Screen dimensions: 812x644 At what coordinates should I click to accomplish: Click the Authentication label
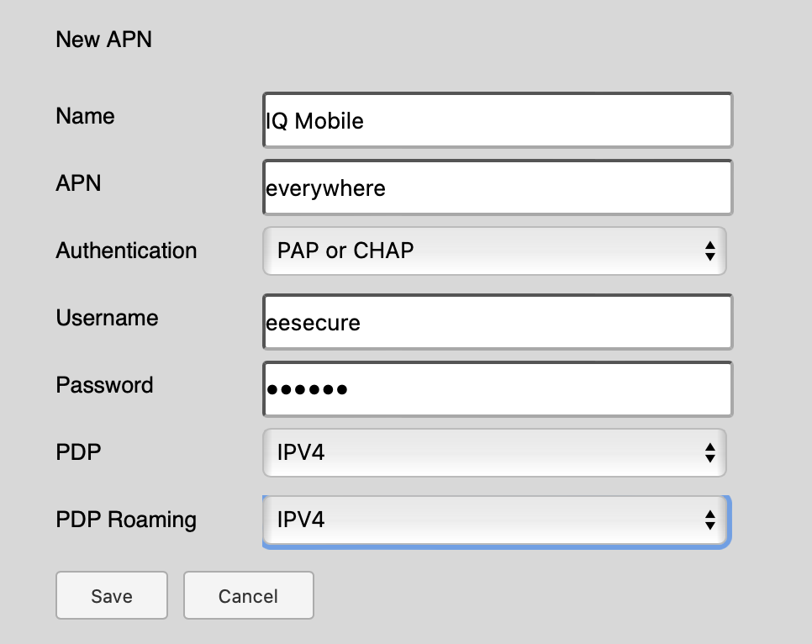click(126, 251)
